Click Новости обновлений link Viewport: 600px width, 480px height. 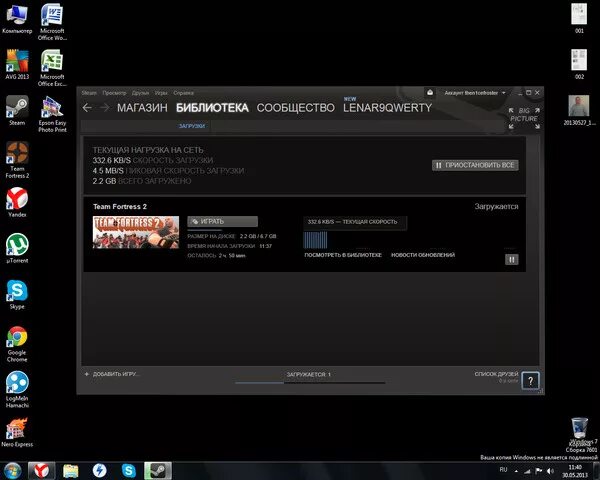423,255
